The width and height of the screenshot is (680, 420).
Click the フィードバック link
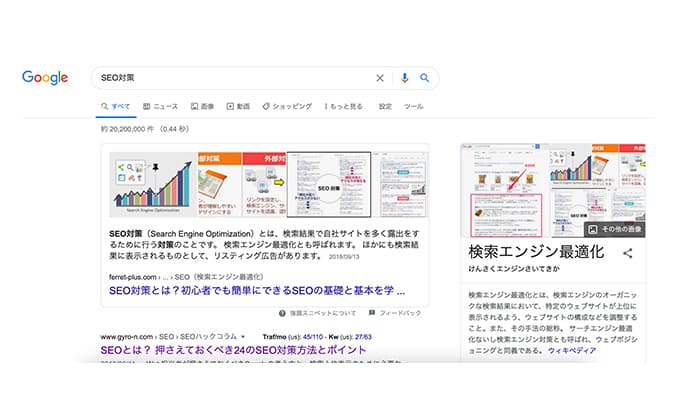click(x=400, y=313)
